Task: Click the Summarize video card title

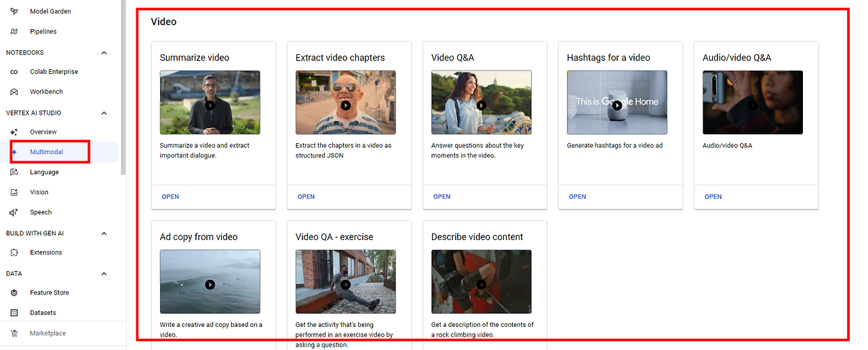Action: click(195, 58)
